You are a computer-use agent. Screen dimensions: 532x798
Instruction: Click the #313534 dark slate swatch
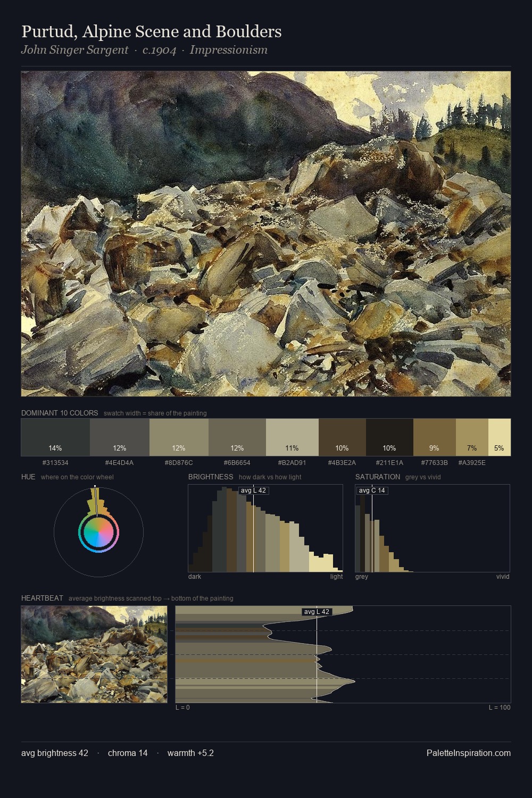55,437
